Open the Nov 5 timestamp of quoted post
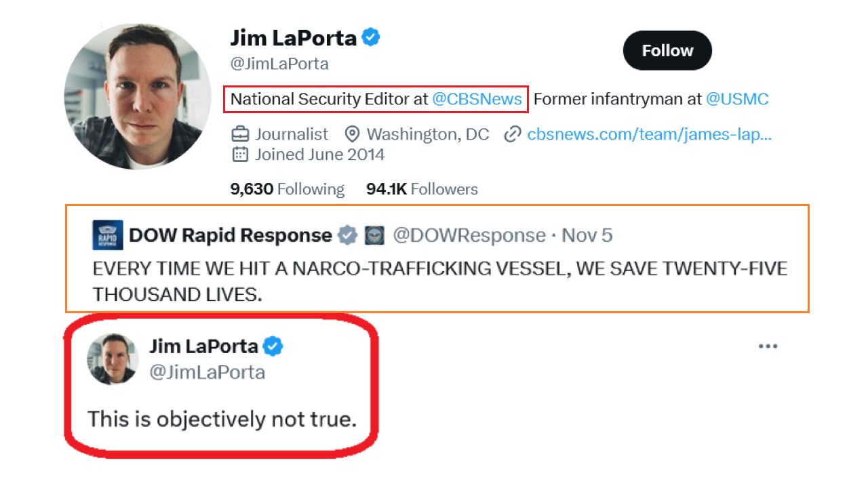Image resolution: width=868 pixels, height=488 pixels. pyautogui.click(x=587, y=236)
